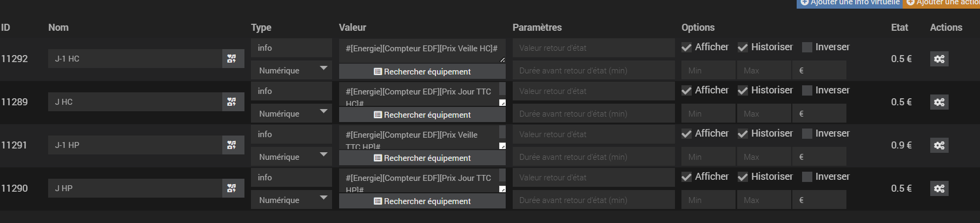Open advanced settings gears for command 11289

point(939,102)
